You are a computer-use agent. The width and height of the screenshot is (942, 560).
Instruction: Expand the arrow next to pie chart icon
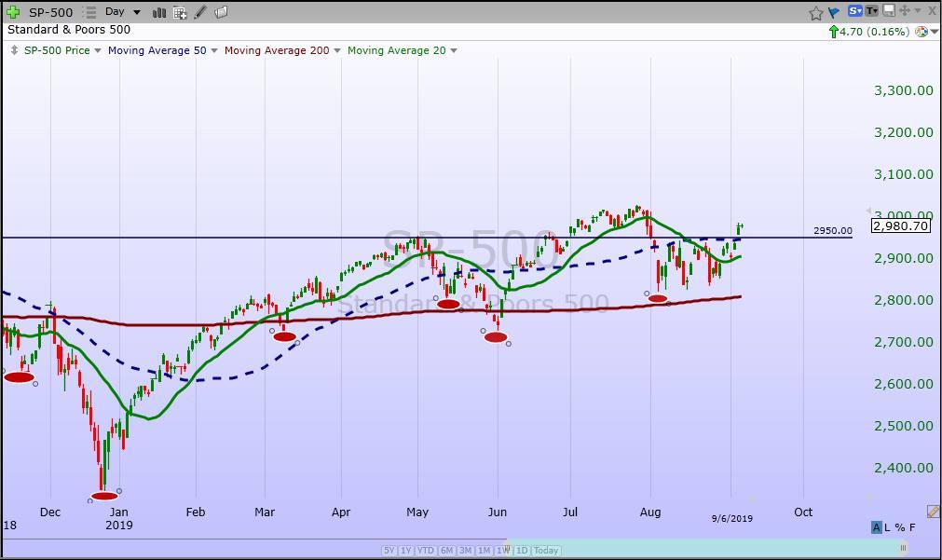tap(935, 32)
